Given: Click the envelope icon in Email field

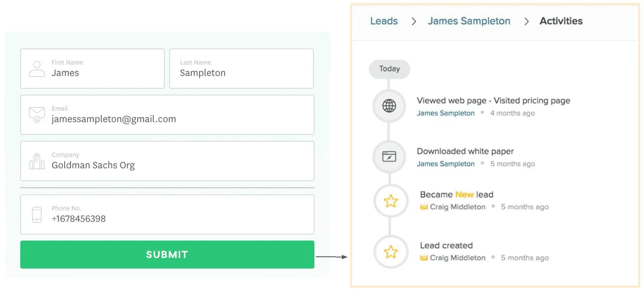Looking at the screenshot, I should point(37,115).
